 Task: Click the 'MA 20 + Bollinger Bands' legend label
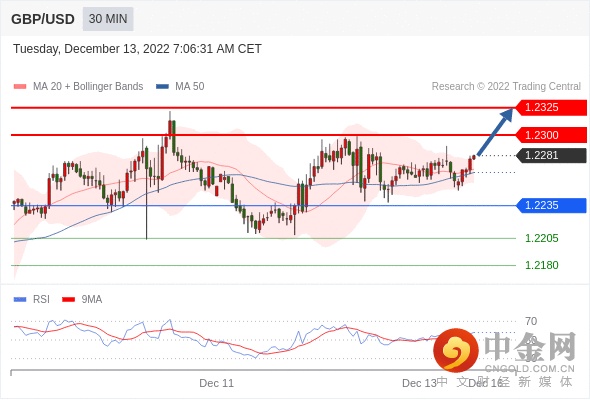tap(88, 87)
